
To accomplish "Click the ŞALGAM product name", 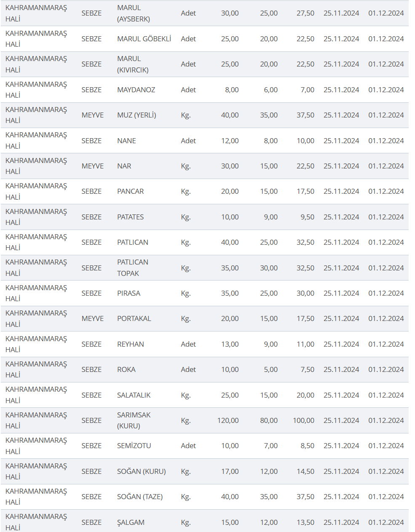I will click(131, 522).
